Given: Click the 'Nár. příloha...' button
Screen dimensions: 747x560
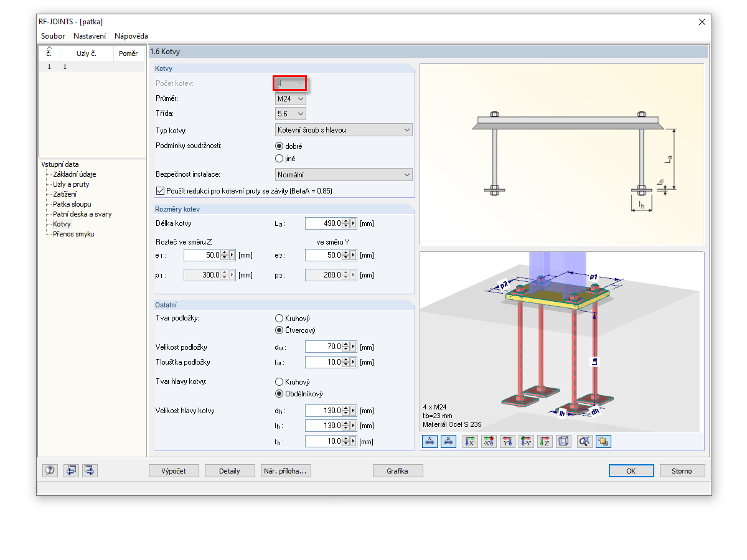Looking at the screenshot, I should [x=286, y=471].
